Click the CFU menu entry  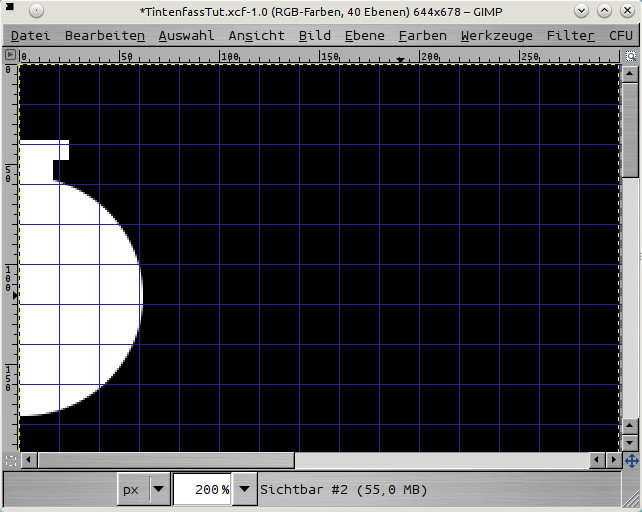(x=620, y=35)
